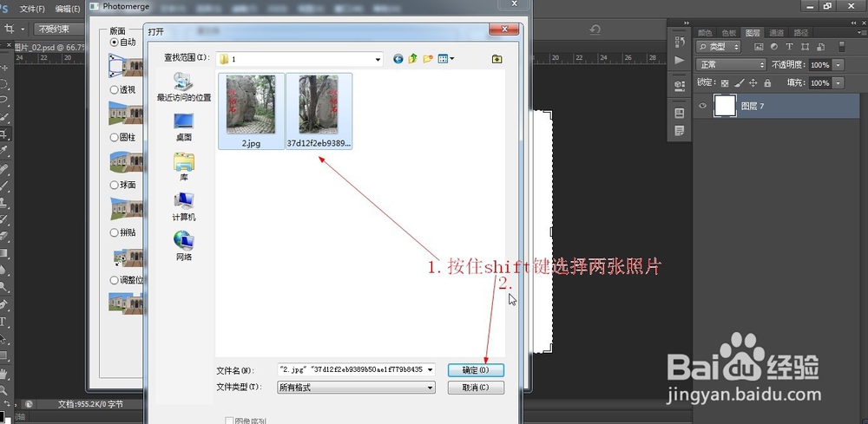Screen dimensions: 868x424
Task: Go back in Open dialog
Action: tap(398, 59)
